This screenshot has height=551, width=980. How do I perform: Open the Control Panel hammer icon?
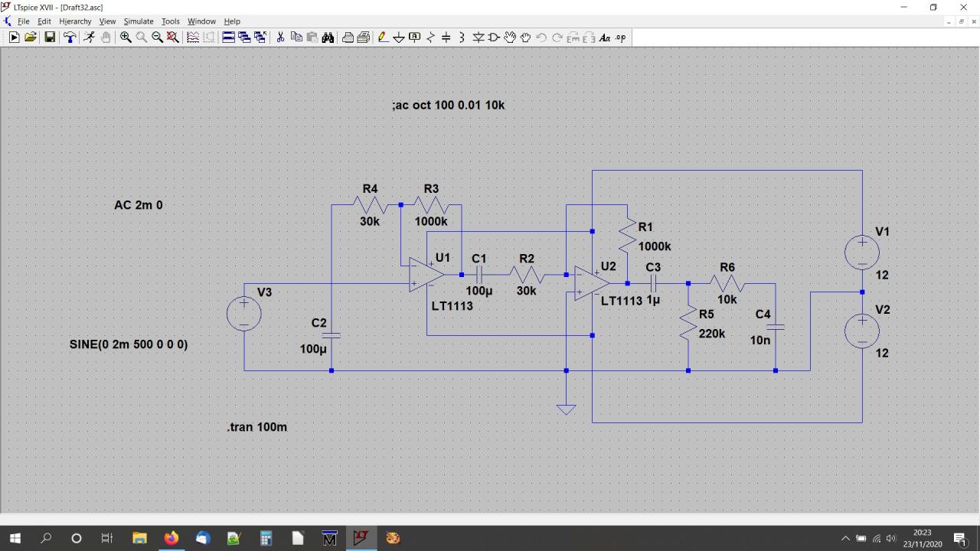click(x=70, y=37)
